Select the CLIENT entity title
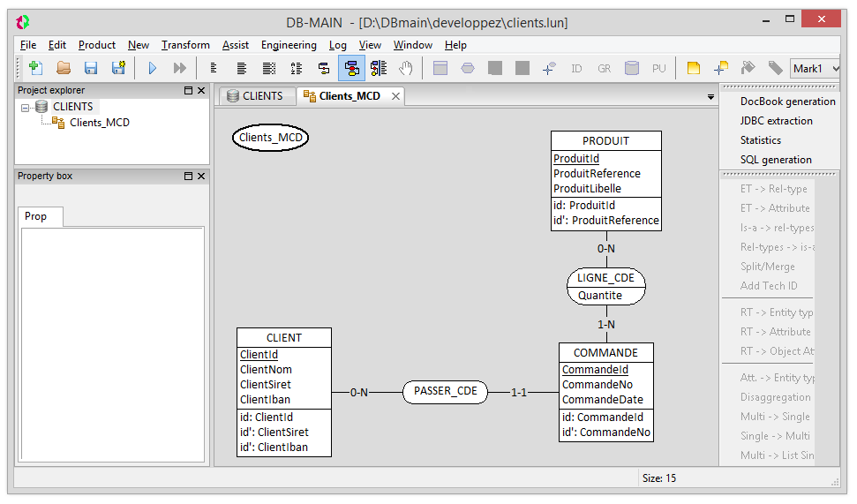The height and width of the screenshot is (504, 857). coord(283,338)
